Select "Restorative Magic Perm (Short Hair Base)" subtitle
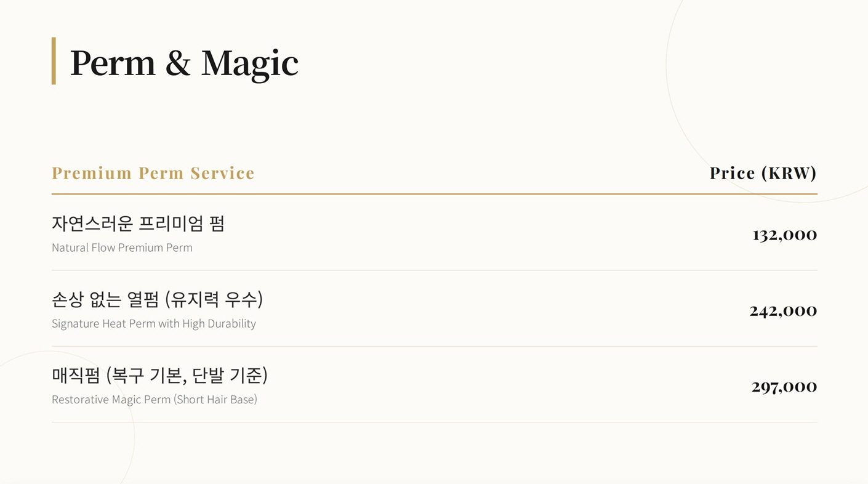 154,400
